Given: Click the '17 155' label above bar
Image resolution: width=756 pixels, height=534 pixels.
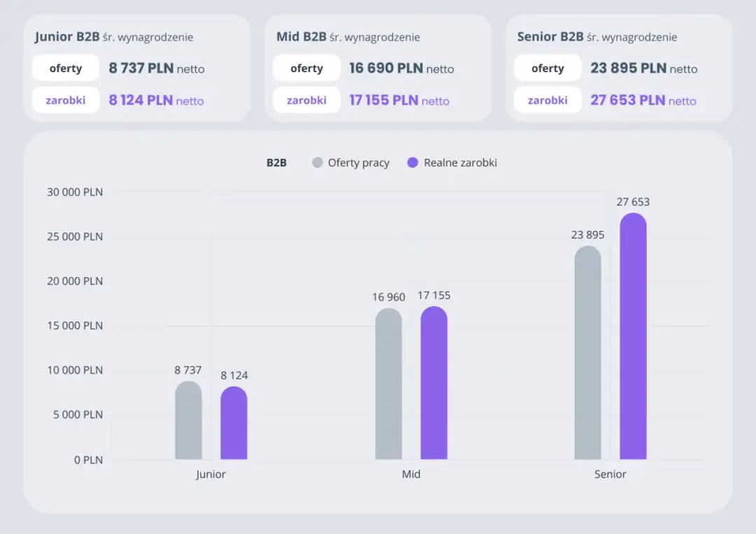Looking at the screenshot, I should click(434, 295).
